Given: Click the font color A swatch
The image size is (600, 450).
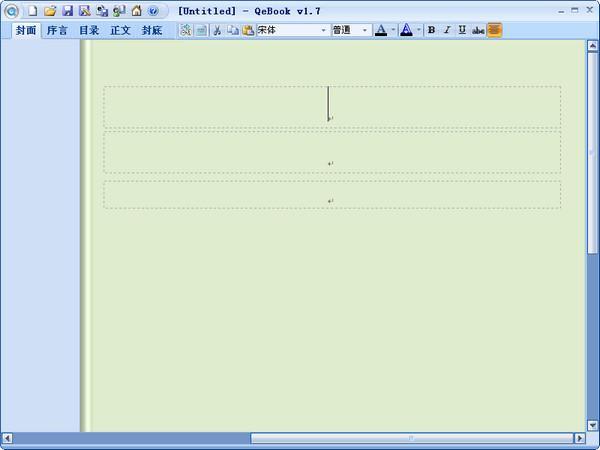Looking at the screenshot, I should (x=381, y=30).
